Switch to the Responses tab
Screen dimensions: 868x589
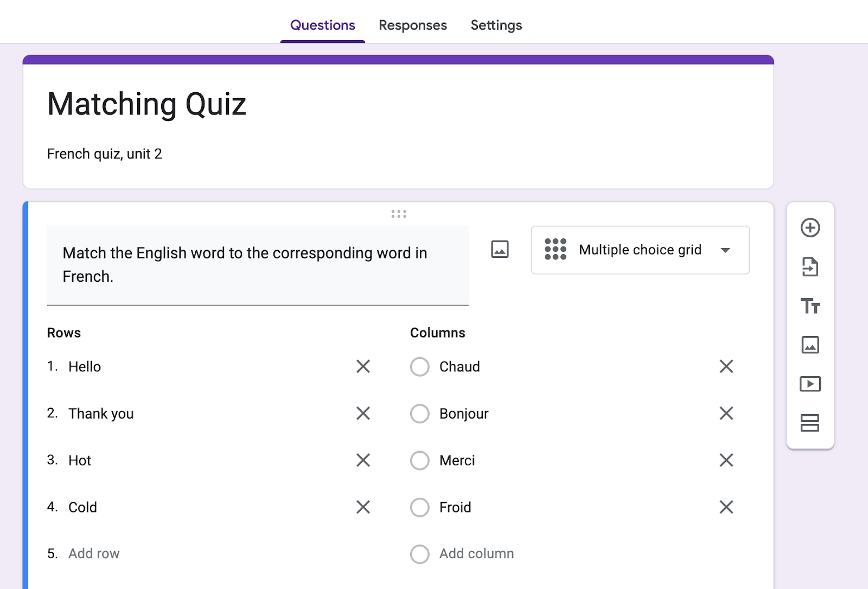pyautogui.click(x=412, y=25)
